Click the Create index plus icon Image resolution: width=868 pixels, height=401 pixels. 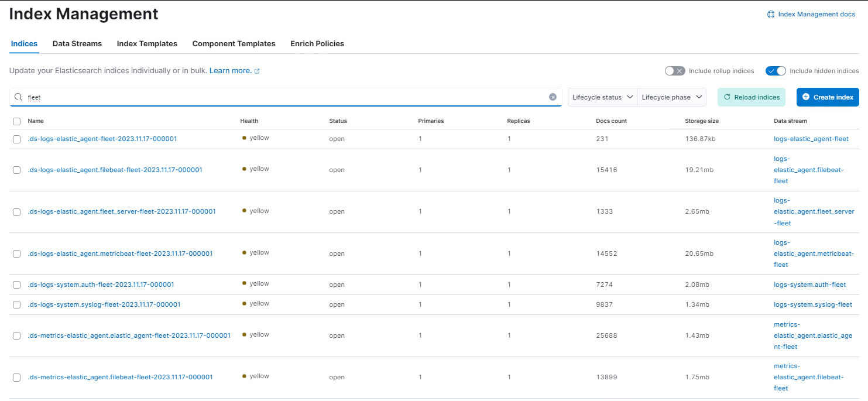click(806, 97)
